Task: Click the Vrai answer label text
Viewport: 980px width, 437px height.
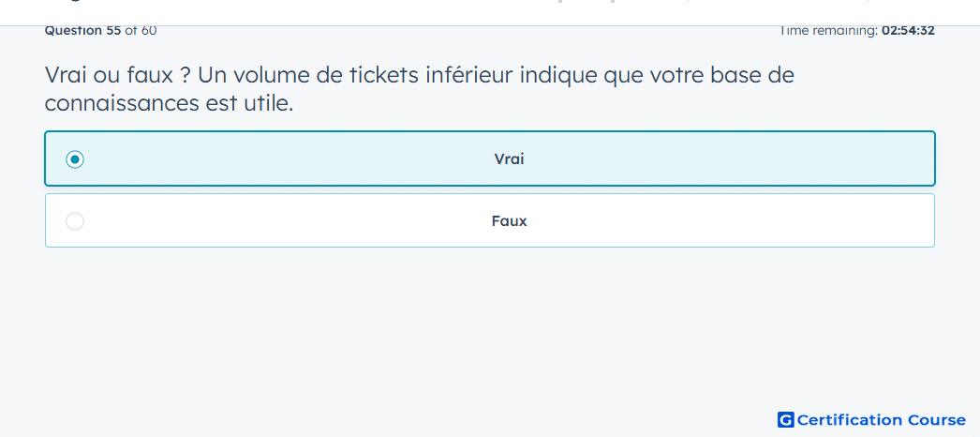Action: click(509, 158)
